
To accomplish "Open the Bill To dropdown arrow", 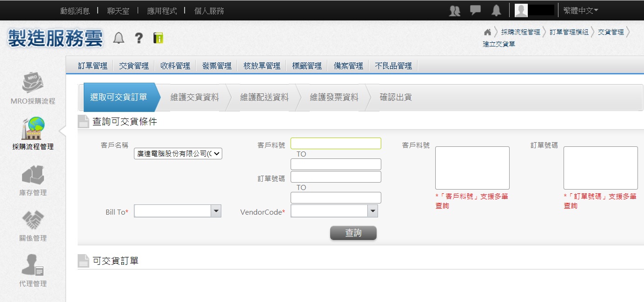I will pos(216,211).
